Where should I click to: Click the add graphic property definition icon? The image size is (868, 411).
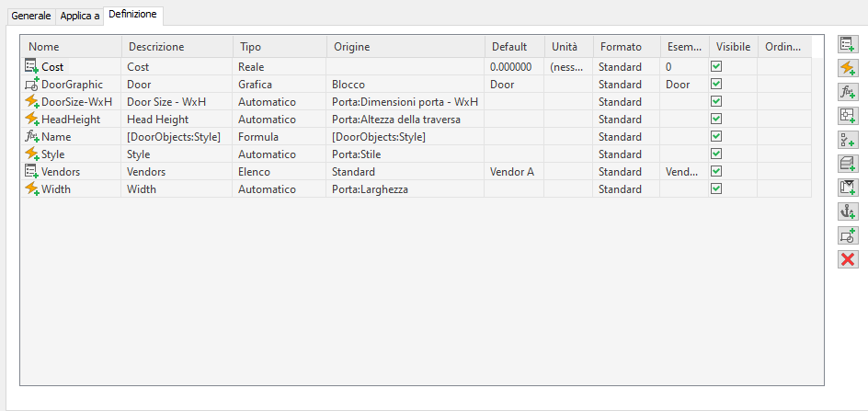[x=848, y=235]
